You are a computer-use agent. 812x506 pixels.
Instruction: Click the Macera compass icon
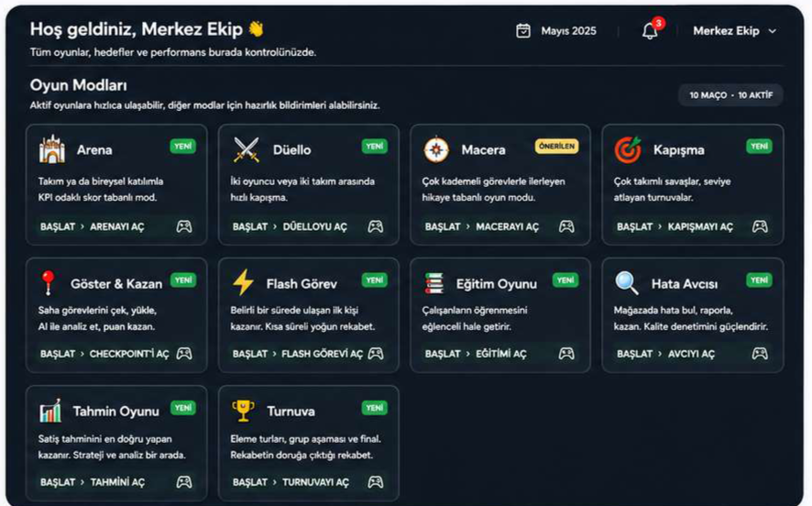coord(436,149)
